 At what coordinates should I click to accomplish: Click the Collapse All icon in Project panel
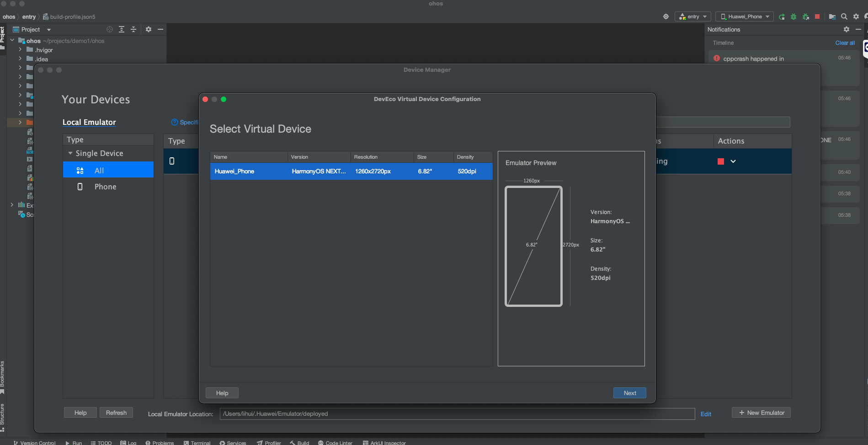[133, 29]
